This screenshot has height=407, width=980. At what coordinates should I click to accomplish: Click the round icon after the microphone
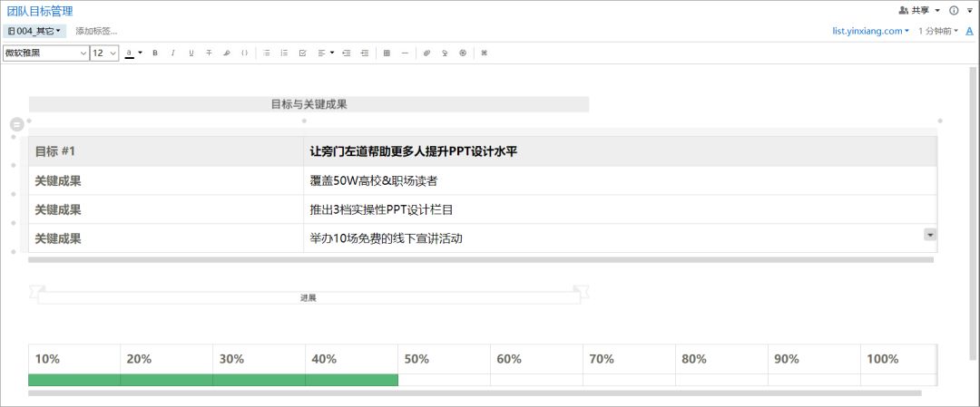pos(463,53)
